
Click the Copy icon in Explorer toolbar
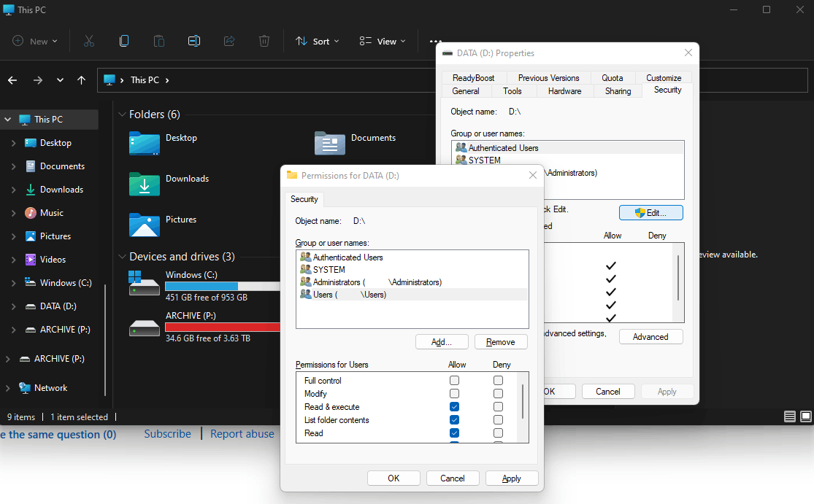(124, 41)
